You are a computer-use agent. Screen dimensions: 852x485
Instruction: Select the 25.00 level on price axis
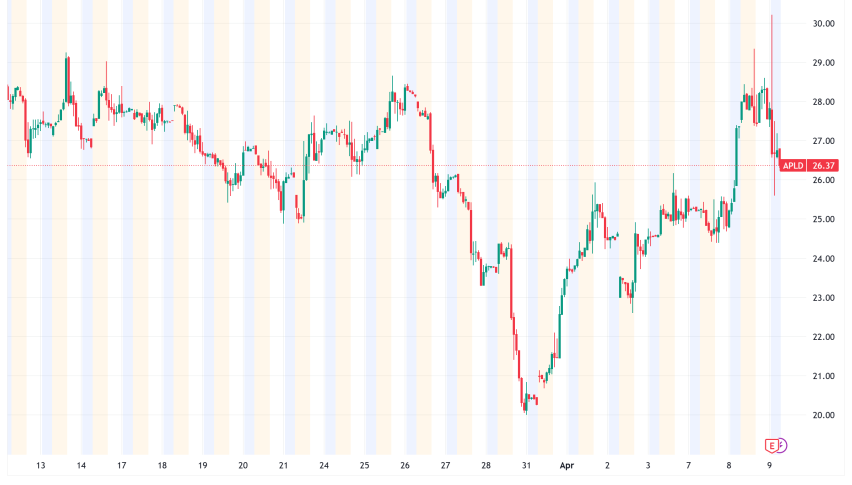point(823,219)
